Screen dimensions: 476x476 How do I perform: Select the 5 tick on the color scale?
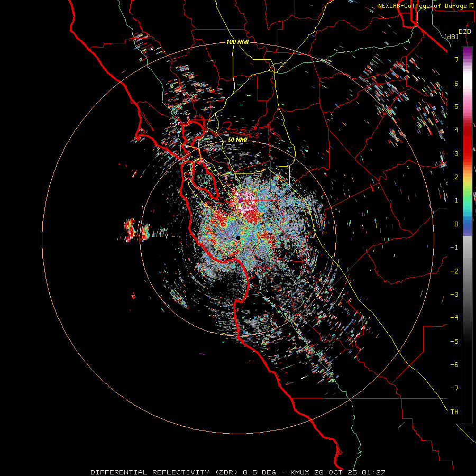point(456,106)
